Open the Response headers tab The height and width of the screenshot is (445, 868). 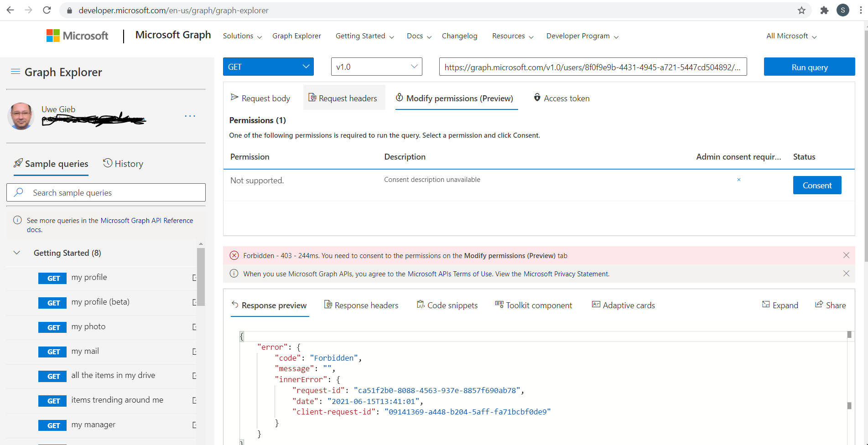[x=361, y=305]
